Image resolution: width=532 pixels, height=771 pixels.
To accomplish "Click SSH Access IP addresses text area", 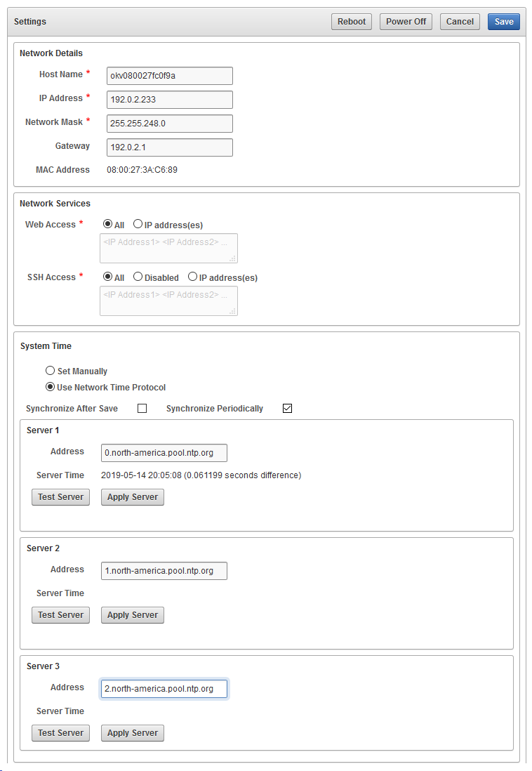I will pos(168,301).
